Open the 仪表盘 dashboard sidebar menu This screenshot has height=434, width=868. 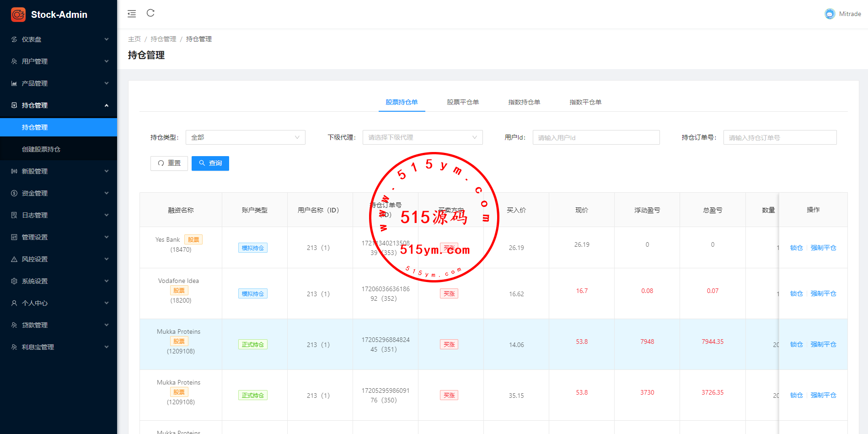[x=59, y=39]
